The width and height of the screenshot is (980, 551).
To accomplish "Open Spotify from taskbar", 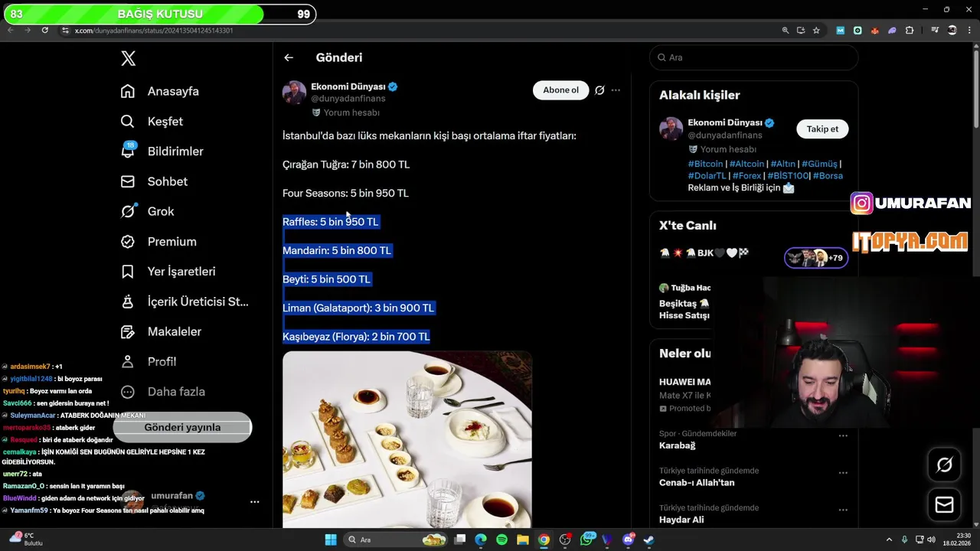I will (501, 540).
